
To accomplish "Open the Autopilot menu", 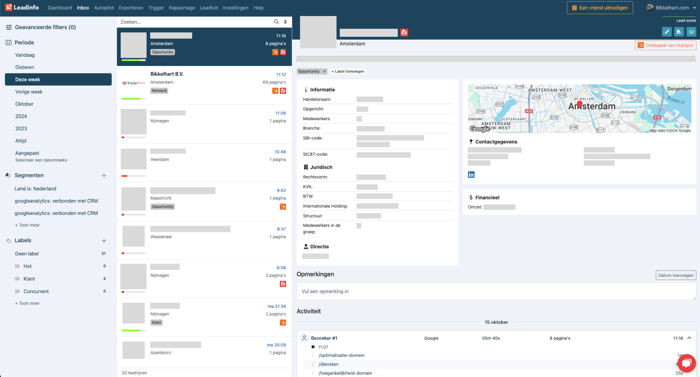I will 104,8.
